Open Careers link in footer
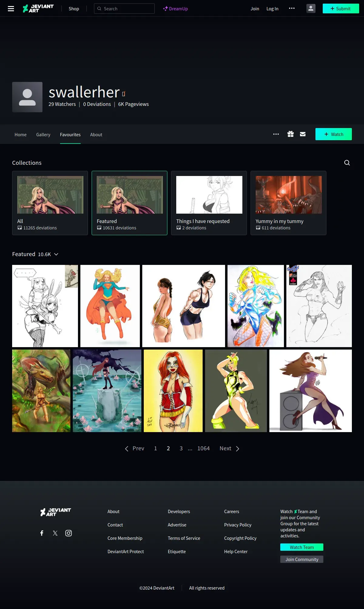Viewport: 364px width, 609px height. tap(232, 512)
